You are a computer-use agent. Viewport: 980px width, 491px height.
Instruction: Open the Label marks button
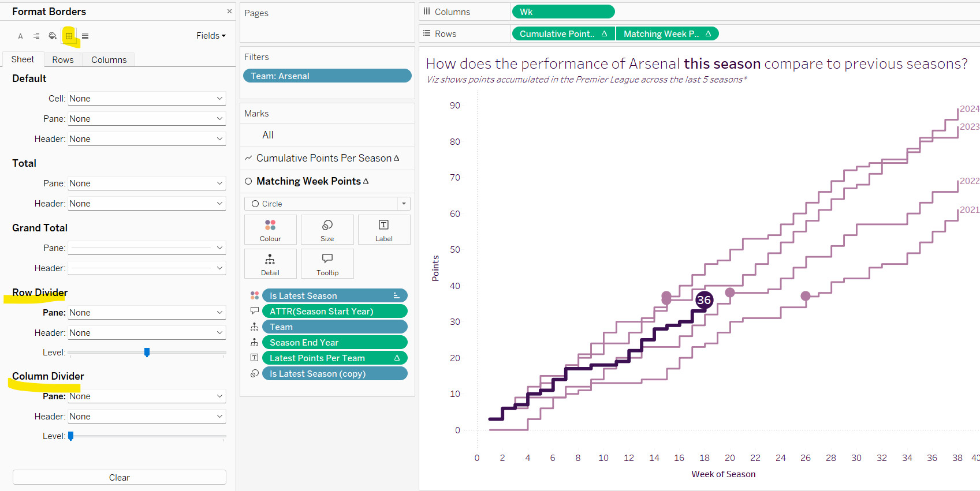click(384, 230)
